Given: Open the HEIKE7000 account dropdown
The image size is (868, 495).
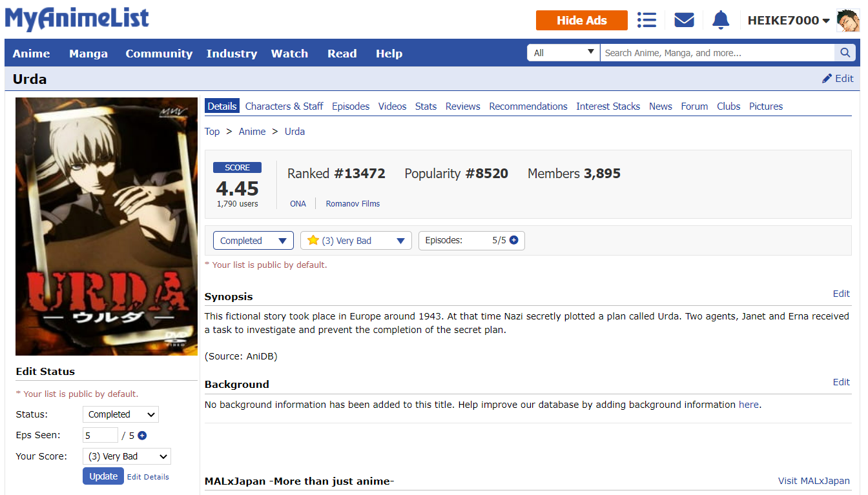Looking at the screenshot, I should 788,21.
